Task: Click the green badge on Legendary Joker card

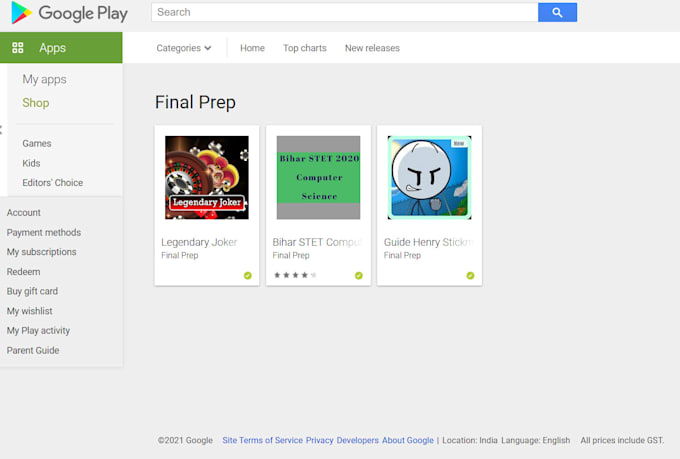Action: coord(248,275)
